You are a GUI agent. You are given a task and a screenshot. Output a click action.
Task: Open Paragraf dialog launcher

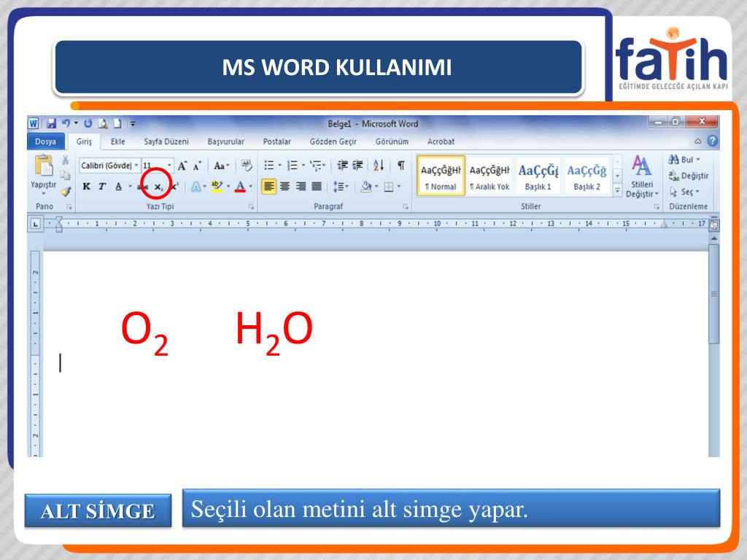click(x=406, y=206)
